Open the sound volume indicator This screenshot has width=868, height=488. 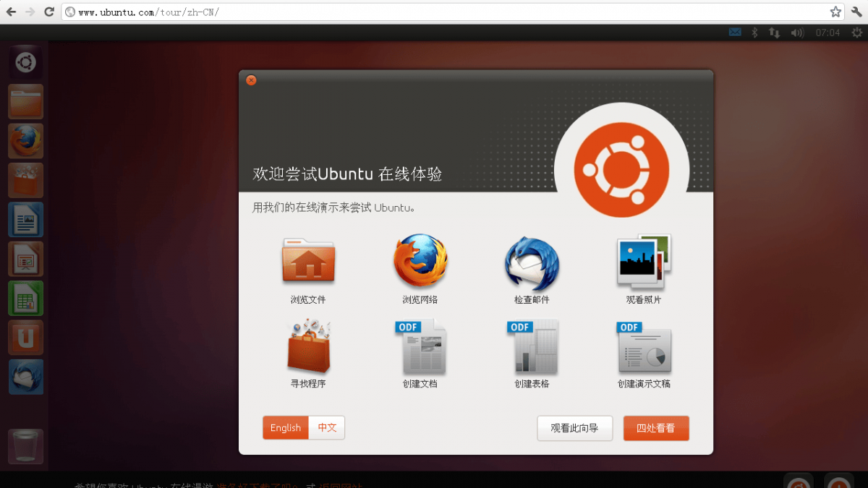point(797,33)
